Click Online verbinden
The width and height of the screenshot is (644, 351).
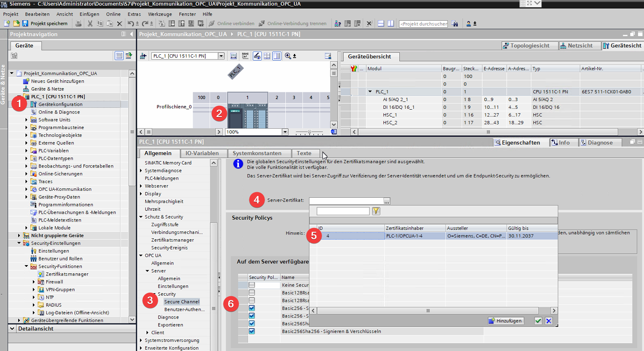coord(231,23)
